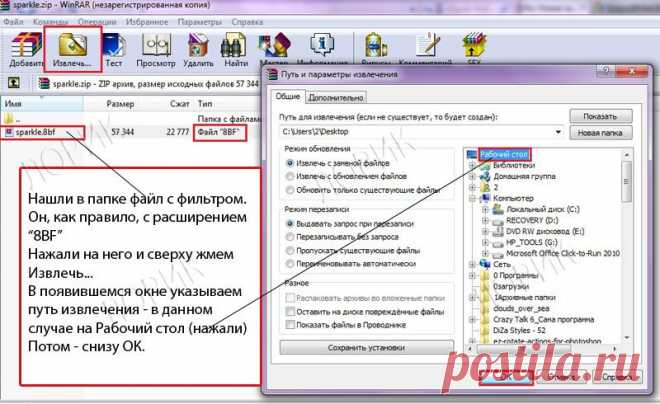Viewport: 660px width, 404px height.
Task: Open the Команды menu
Action: (51, 22)
